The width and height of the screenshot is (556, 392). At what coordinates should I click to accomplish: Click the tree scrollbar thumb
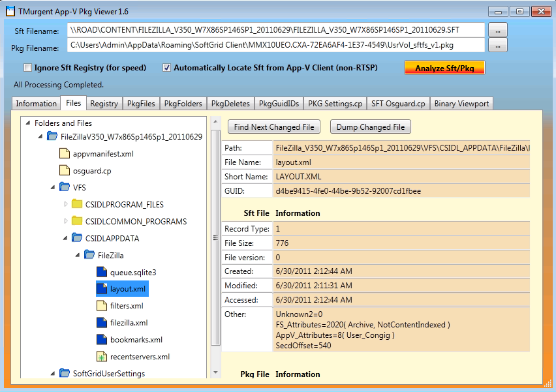click(215, 237)
